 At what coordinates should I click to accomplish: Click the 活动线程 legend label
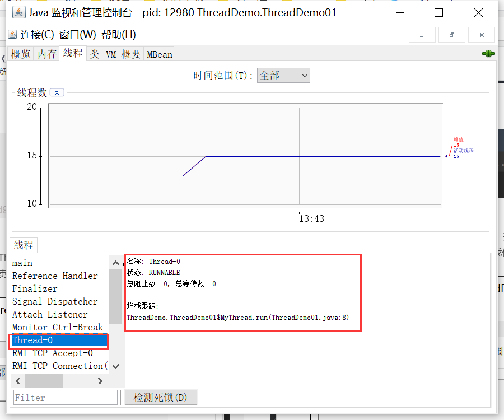(x=464, y=151)
